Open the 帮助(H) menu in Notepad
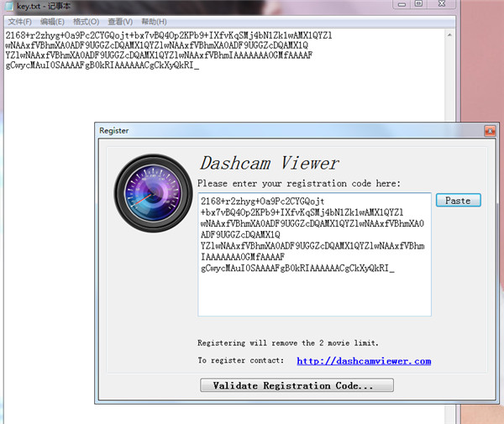 [154, 22]
